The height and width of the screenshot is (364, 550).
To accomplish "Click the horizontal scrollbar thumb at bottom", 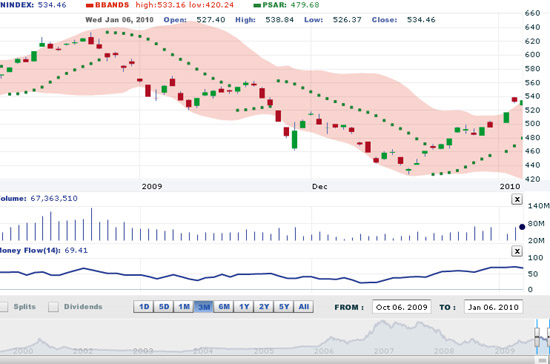I will 542,360.
